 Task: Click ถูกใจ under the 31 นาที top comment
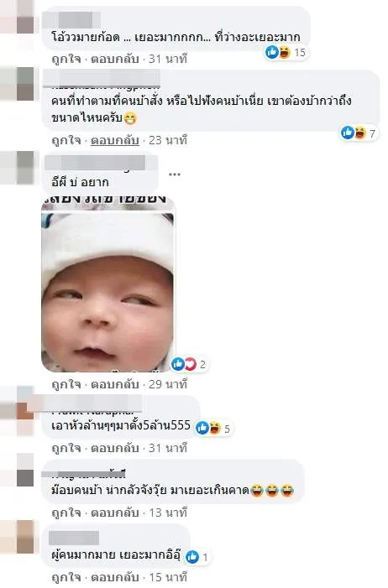pos(66,59)
